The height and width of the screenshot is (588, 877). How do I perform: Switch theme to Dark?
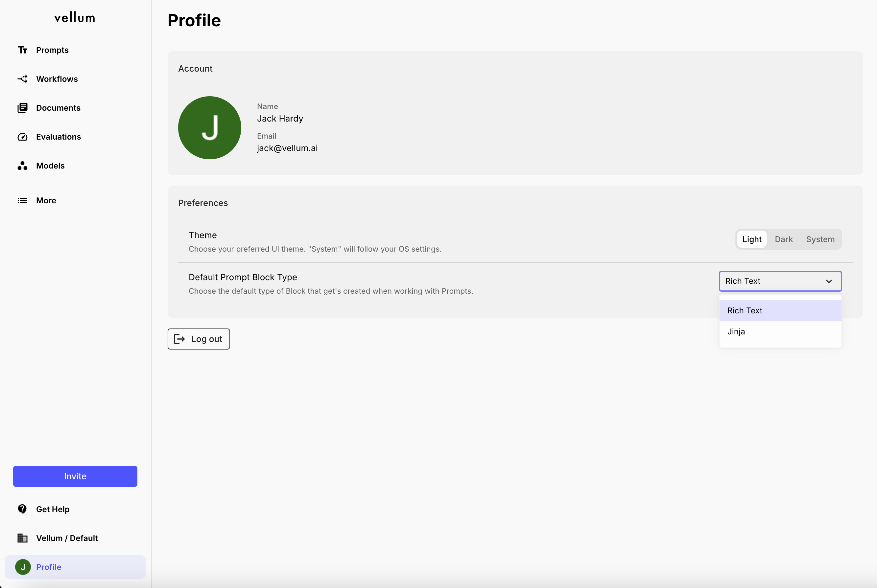tap(784, 239)
